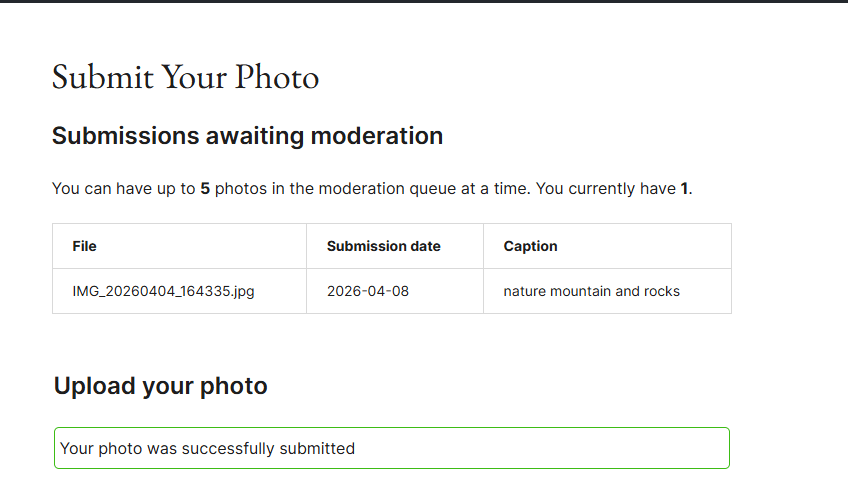
Task: Select the "Caption" column header
Action: [x=530, y=246]
